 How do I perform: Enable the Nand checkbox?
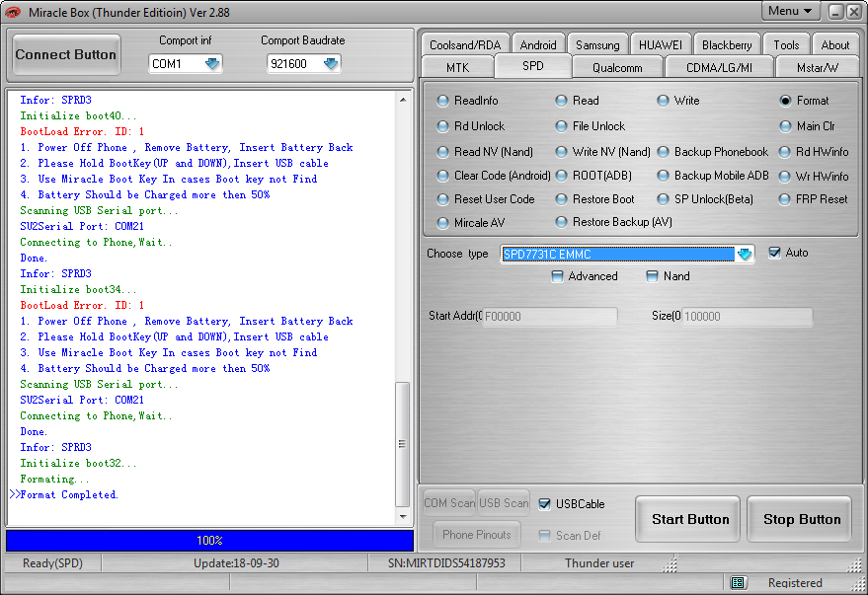tap(652, 276)
